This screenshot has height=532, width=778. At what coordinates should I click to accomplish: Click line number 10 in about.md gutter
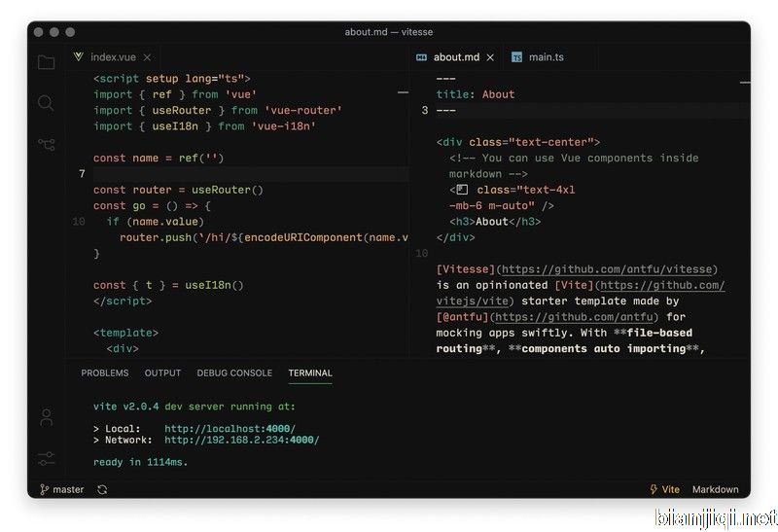[x=422, y=253]
